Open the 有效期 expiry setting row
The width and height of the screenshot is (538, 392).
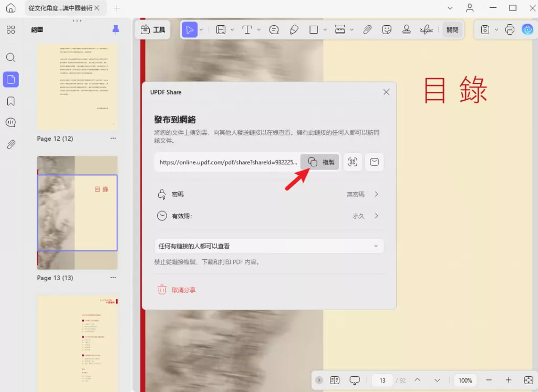click(268, 216)
